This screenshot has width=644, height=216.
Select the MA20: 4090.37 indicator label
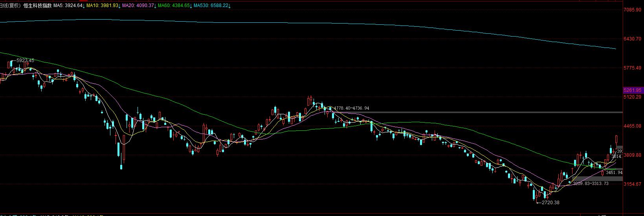tap(138, 5)
